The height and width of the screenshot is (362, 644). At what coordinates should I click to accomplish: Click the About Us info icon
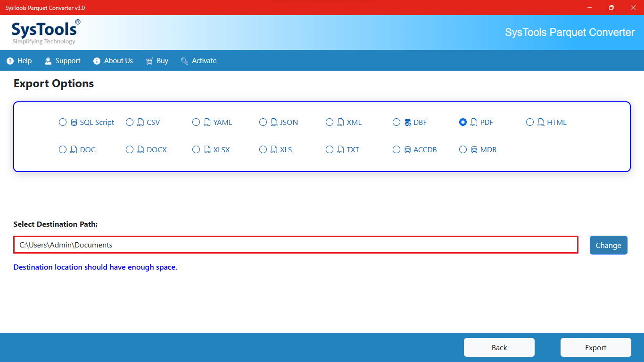[x=97, y=61]
